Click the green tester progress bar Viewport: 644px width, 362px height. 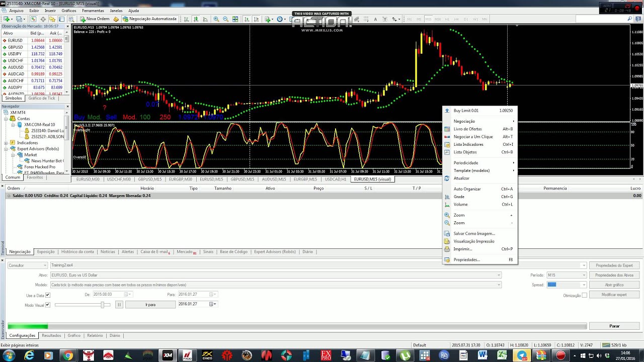pos(28,326)
